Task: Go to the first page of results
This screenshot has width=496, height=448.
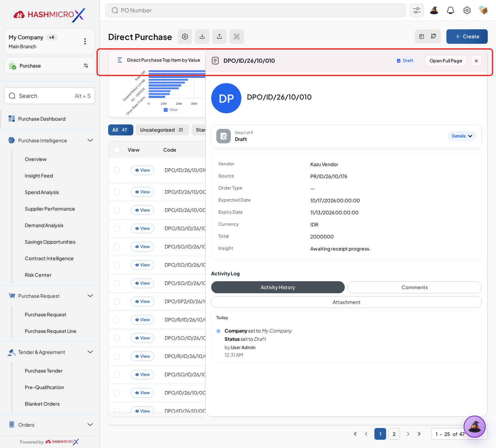Action: pos(355,434)
